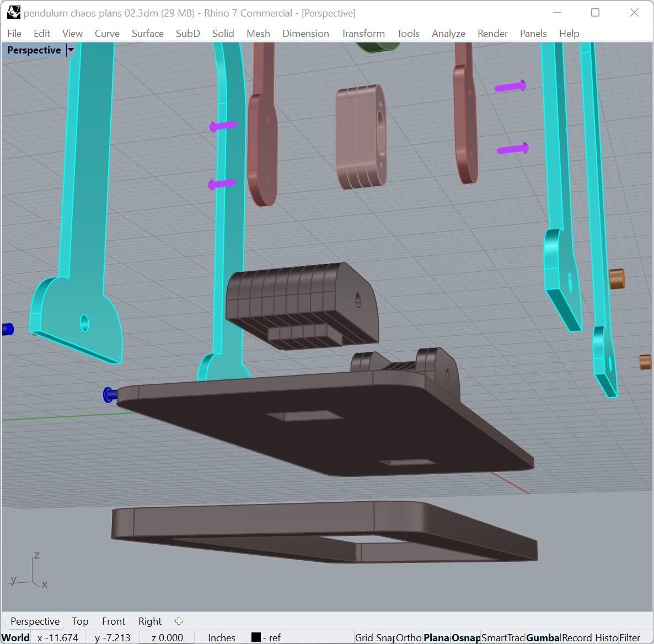
Task: Click the Perspective viewport title label
Action: tap(34, 50)
